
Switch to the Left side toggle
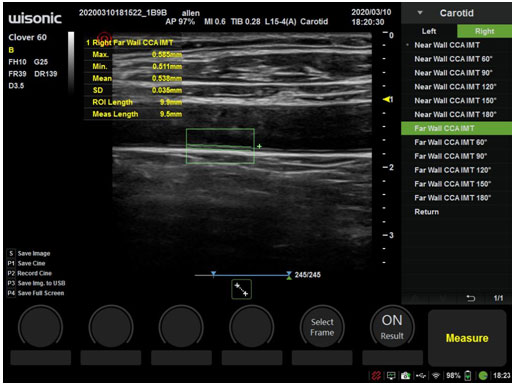coord(429,31)
